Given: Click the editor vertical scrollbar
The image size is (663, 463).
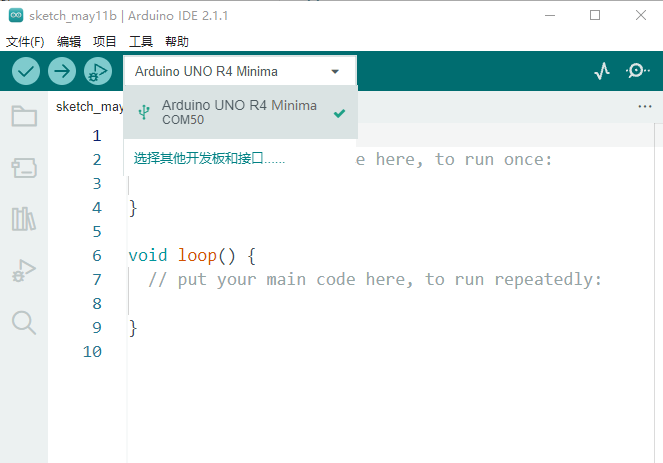Looking at the screenshot, I should point(658,292).
